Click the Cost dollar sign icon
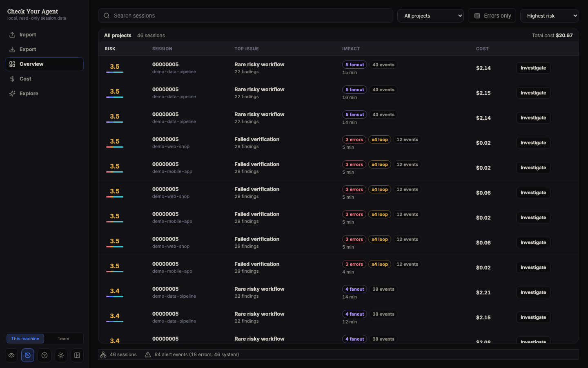The height and width of the screenshot is (368, 588). [12, 79]
